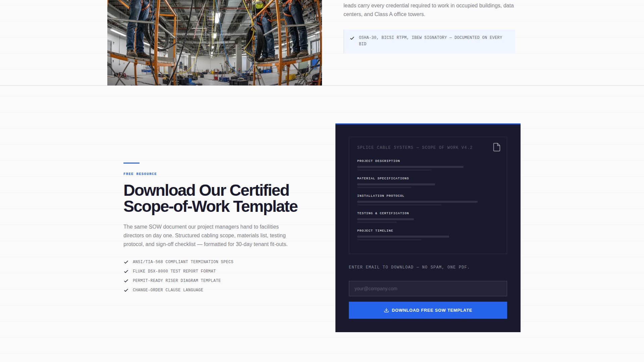Viewport: 644px width, 362px height.
Task: Click the Download Our Certified Scope-of-Work Template heading
Action: pyautogui.click(x=210, y=198)
